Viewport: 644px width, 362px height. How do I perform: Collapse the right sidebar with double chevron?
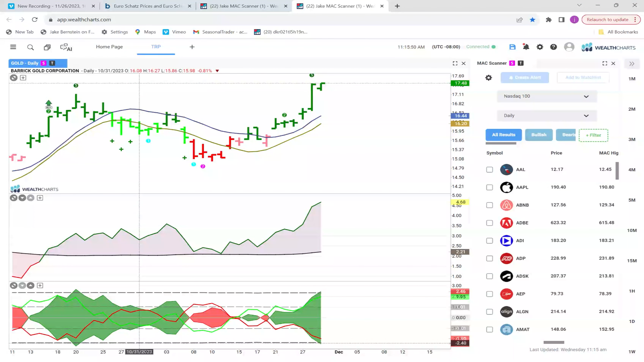click(x=632, y=64)
